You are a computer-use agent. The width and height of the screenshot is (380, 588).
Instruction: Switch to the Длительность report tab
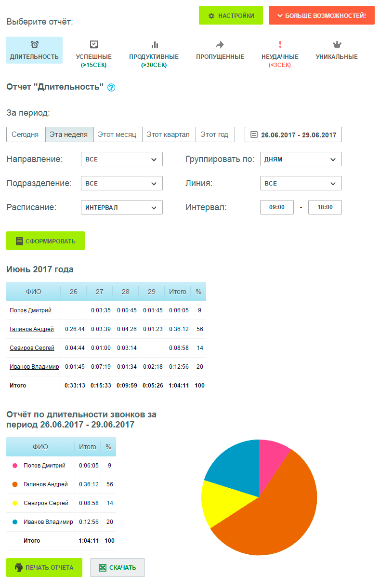click(x=35, y=50)
